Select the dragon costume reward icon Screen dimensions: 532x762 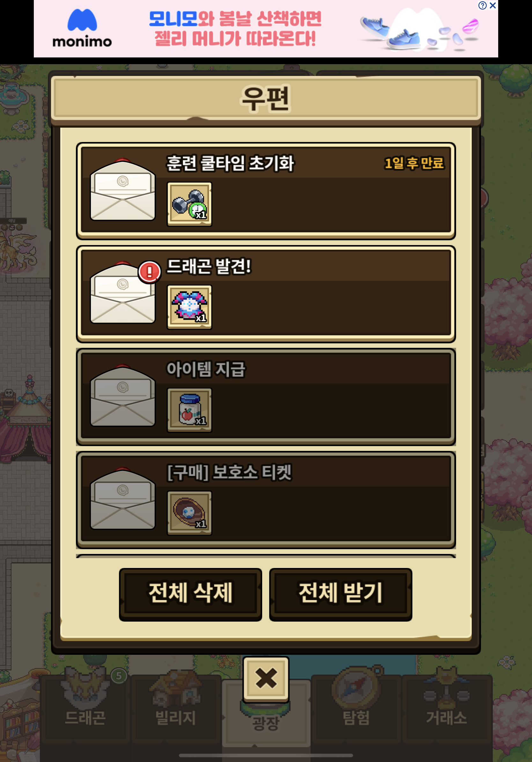(x=189, y=307)
